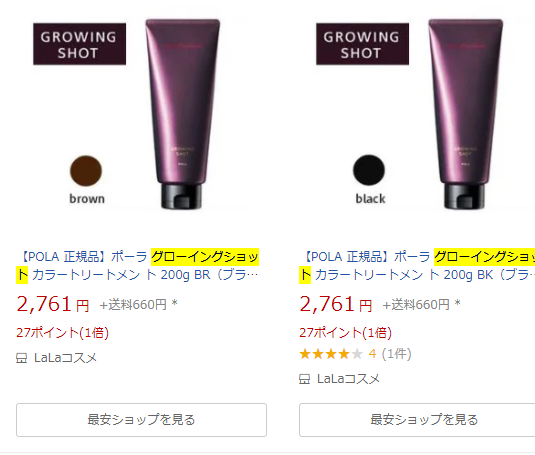Click the shop icon beside left LaLaコスメ
The height and width of the screenshot is (455, 535).
click(21, 358)
